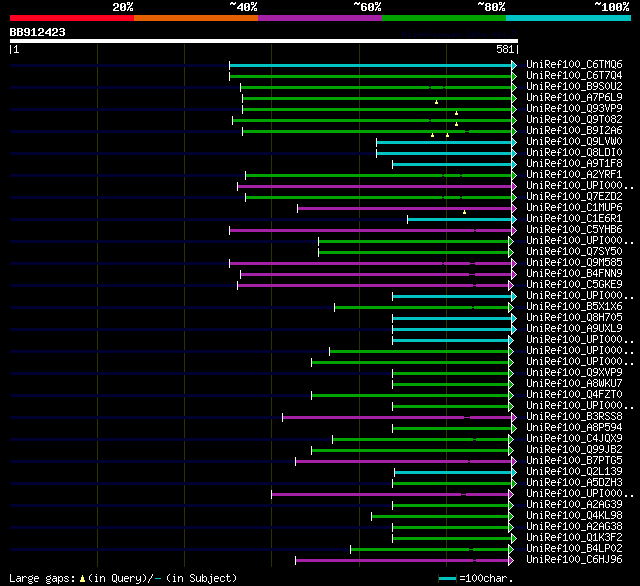Click the BB912423 query name label
This screenshot has height=586, width=640.
[38, 32]
